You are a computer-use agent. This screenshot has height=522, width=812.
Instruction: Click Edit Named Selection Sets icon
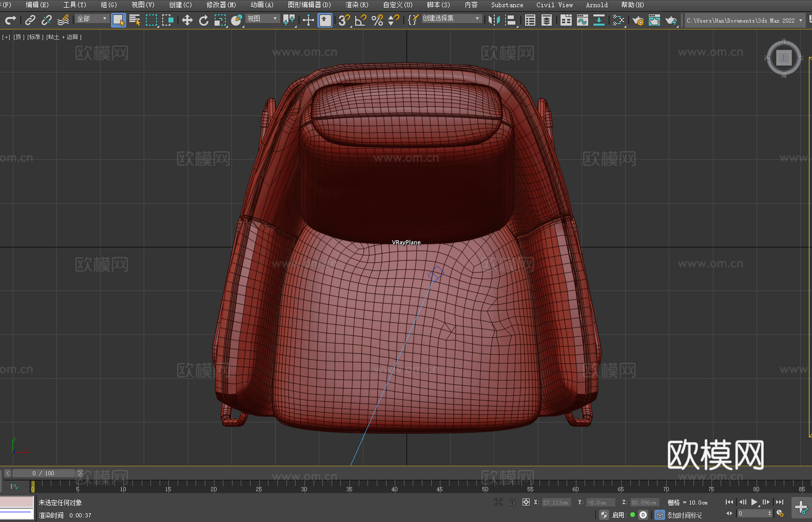413,20
